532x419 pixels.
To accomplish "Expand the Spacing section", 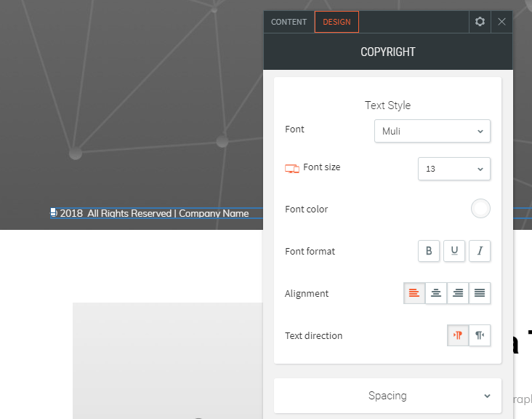I will 387,396.
